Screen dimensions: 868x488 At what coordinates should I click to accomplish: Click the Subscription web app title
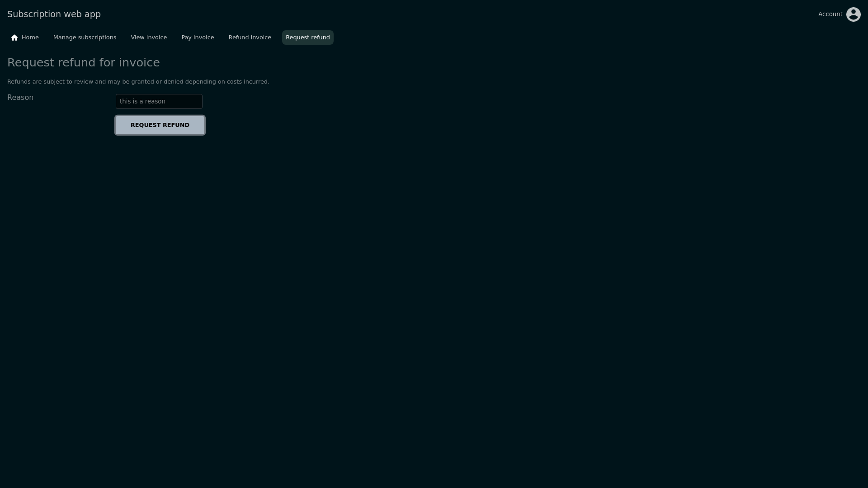54,14
